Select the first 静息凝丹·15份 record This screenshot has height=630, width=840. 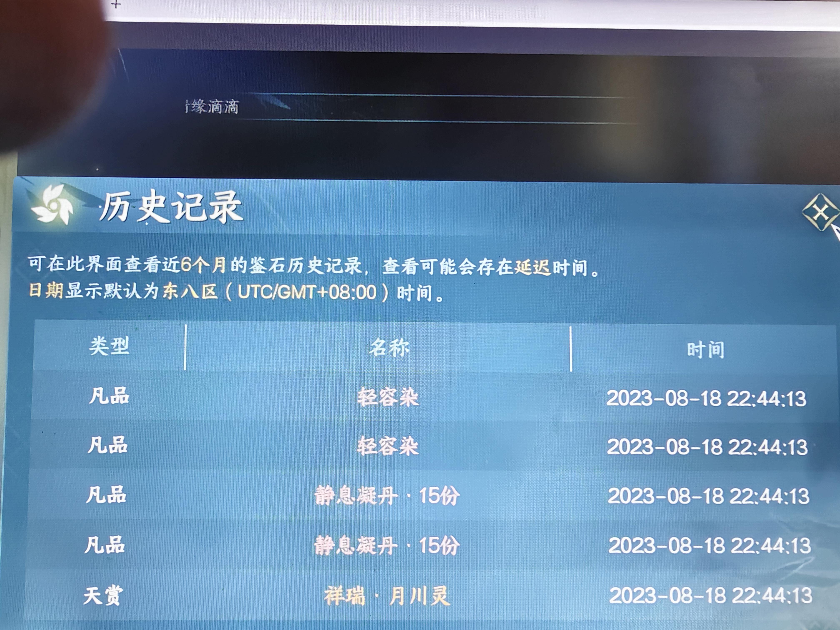pos(387,496)
